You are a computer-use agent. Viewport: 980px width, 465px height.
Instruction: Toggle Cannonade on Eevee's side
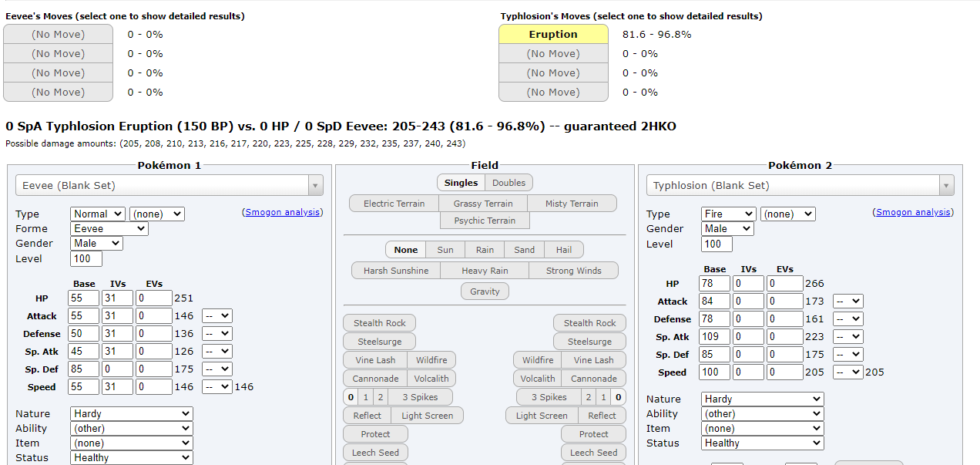point(375,379)
